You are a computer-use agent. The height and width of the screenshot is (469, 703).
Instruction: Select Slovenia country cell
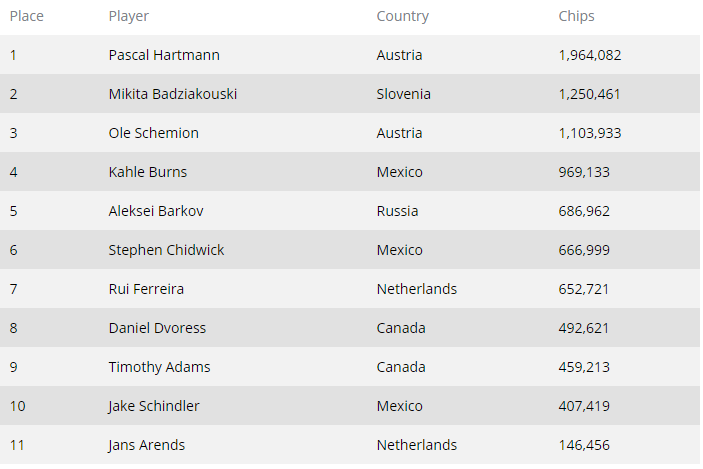404,94
